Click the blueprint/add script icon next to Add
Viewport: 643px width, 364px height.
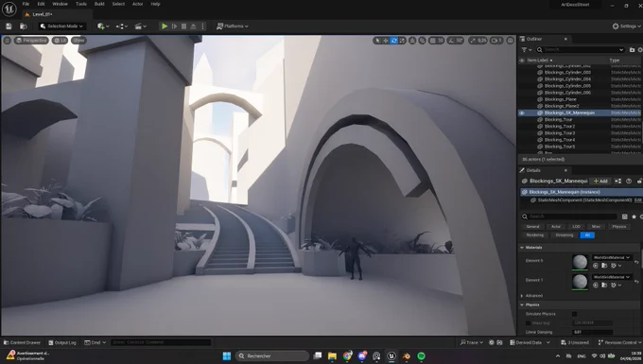click(x=618, y=181)
